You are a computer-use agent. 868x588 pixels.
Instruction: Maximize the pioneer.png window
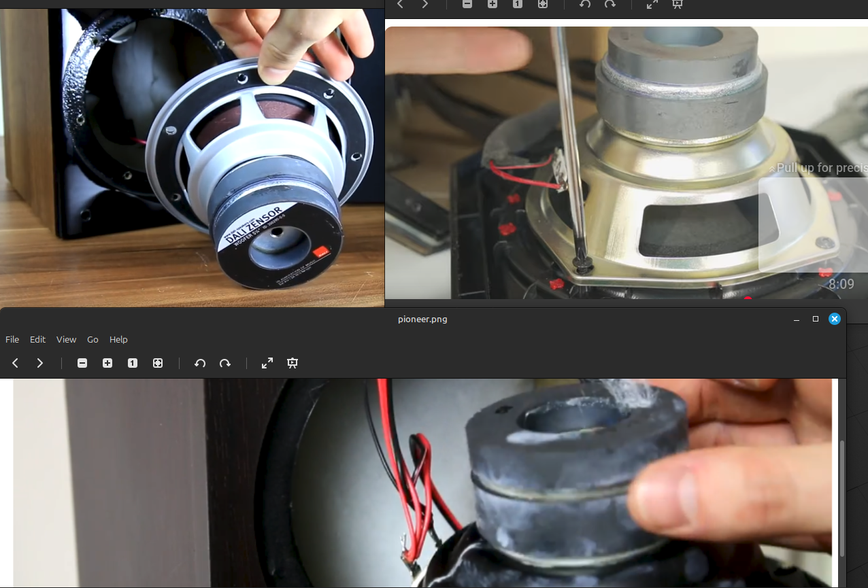point(816,319)
